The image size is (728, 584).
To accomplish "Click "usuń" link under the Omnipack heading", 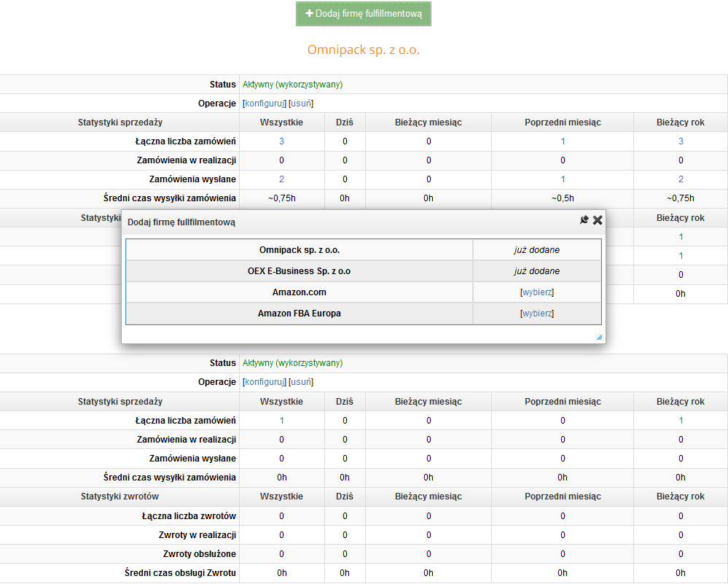I will pos(301,103).
